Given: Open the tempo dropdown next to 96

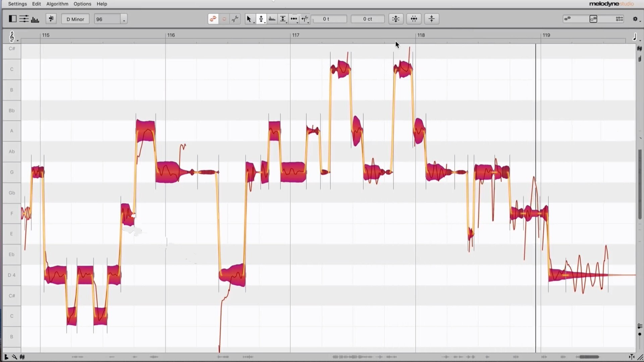Looking at the screenshot, I should click(124, 19).
